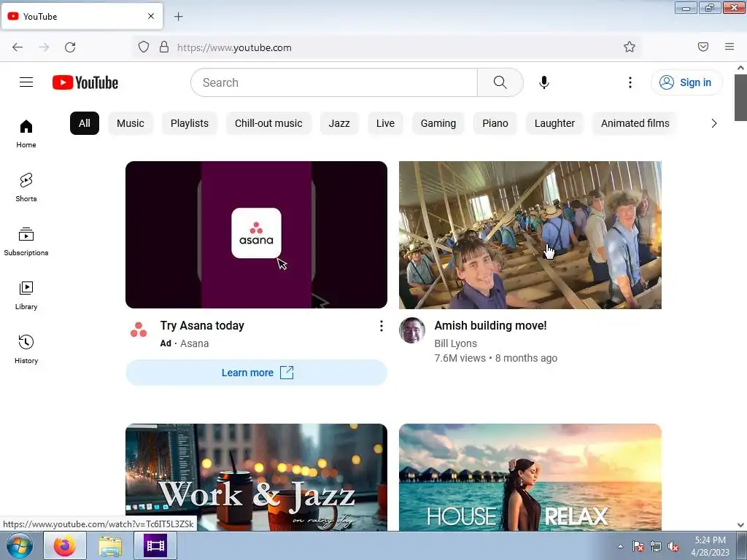Screen dimensions: 747x560
Task: Go back with the browser back arrow
Action: point(18,47)
